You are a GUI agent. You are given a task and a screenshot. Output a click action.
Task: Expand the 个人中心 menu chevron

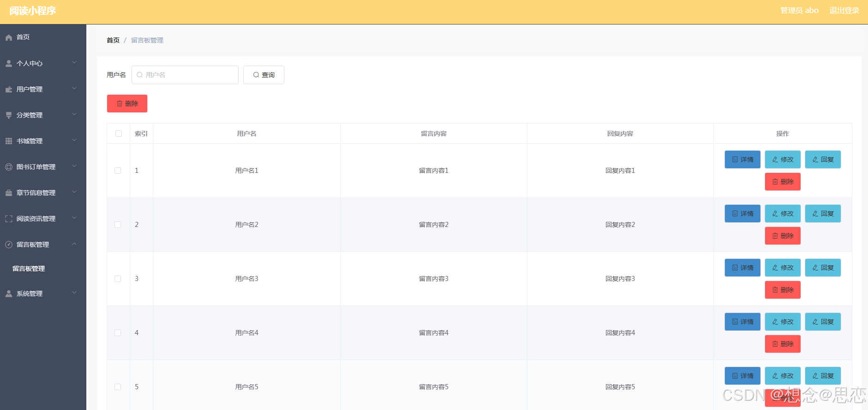point(74,62)
